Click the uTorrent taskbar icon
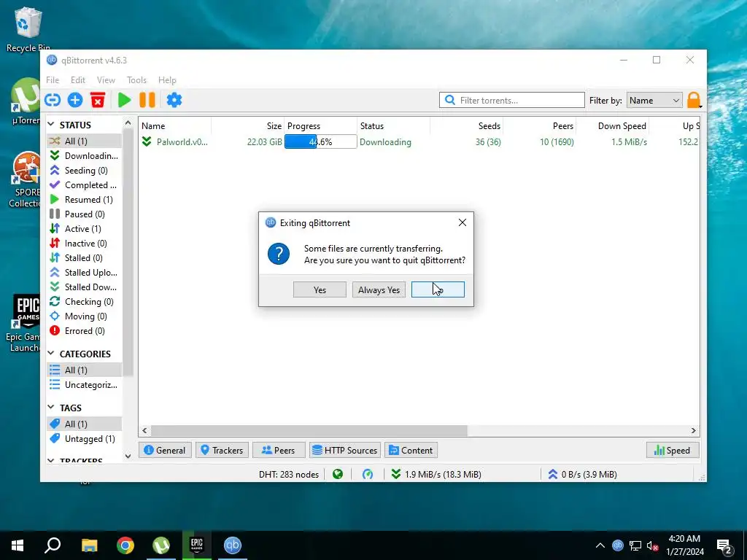This screenshot has height=560, width=747. pos(161,545)
